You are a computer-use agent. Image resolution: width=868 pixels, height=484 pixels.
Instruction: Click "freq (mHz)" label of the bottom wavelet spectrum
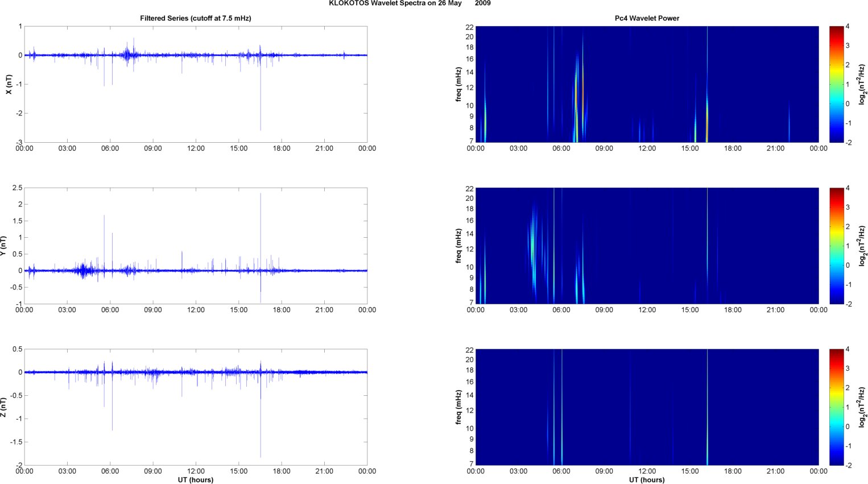coord(458,407)
